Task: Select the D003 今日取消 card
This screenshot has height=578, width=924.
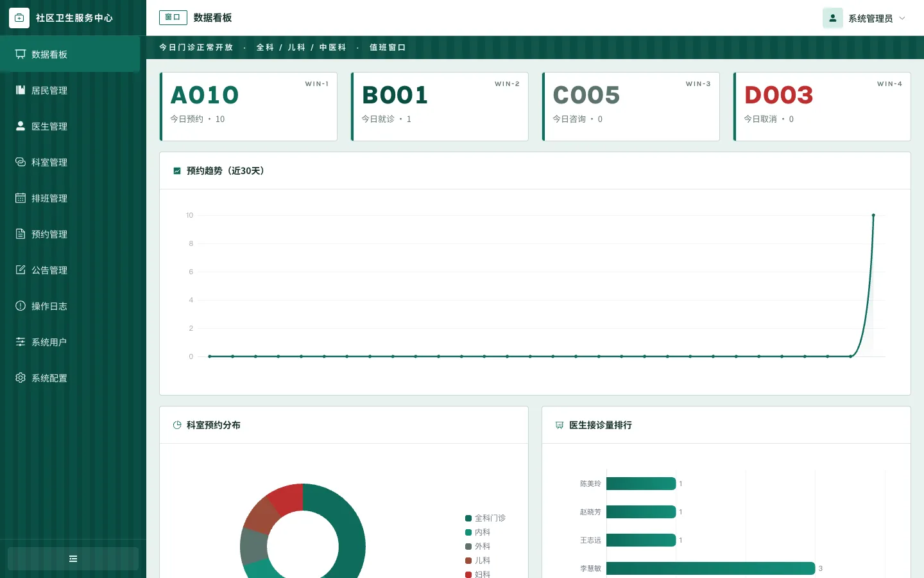Action: (822, 107)
